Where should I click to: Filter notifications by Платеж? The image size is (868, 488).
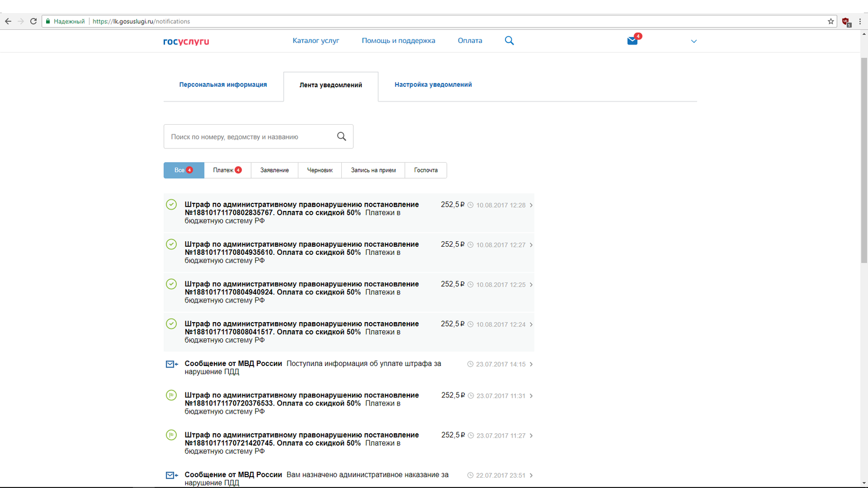coord(227,170)
